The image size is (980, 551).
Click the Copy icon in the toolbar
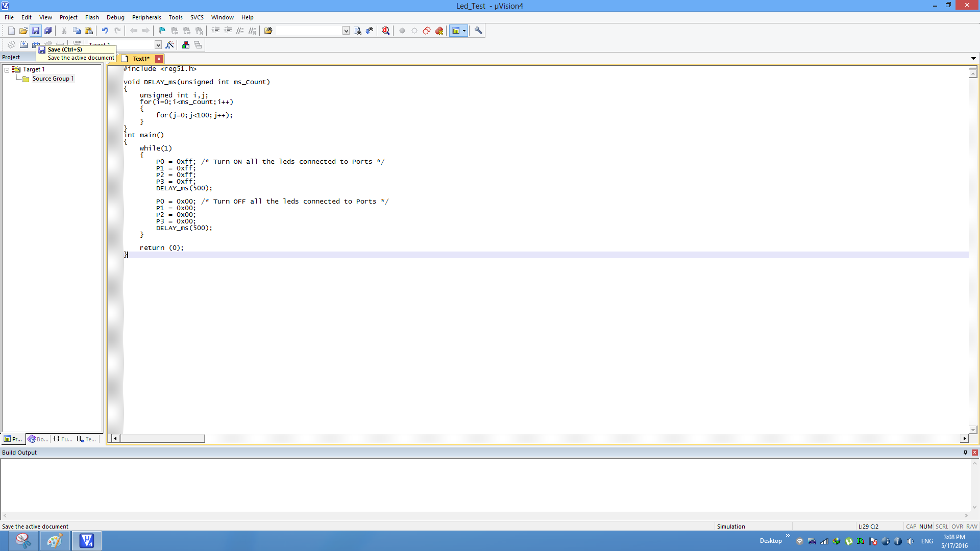(x=77, y=31)
